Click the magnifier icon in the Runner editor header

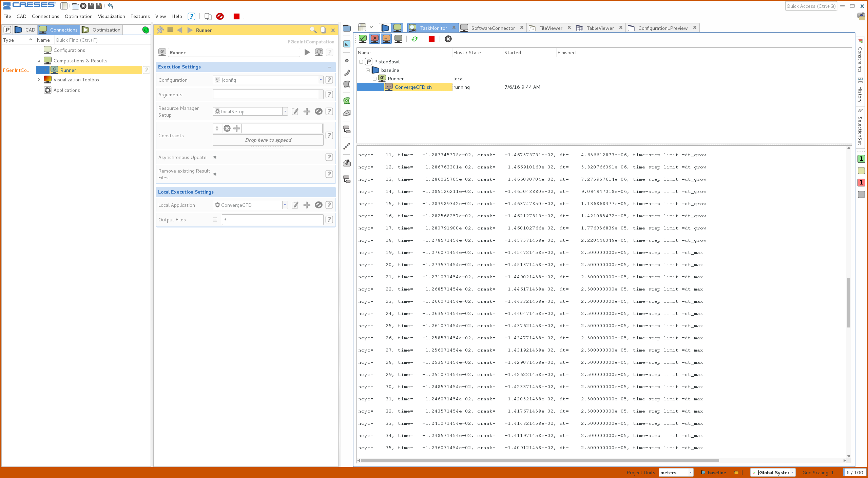point(313,30)
